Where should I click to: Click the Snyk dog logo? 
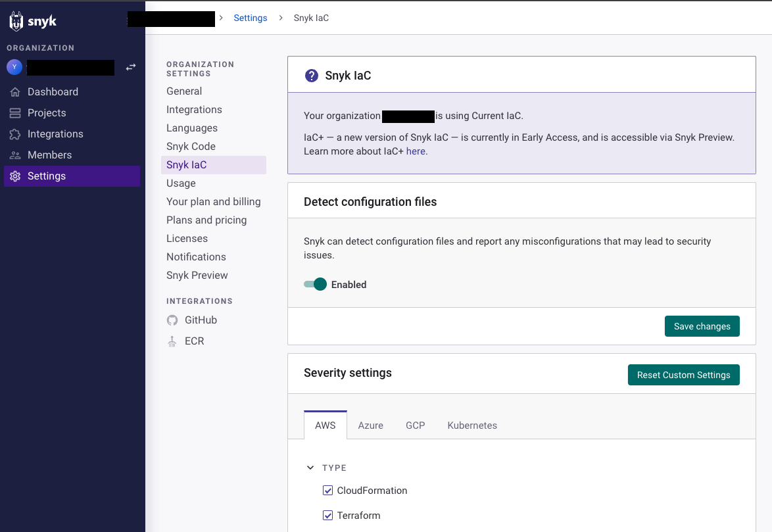pos(16,21)
